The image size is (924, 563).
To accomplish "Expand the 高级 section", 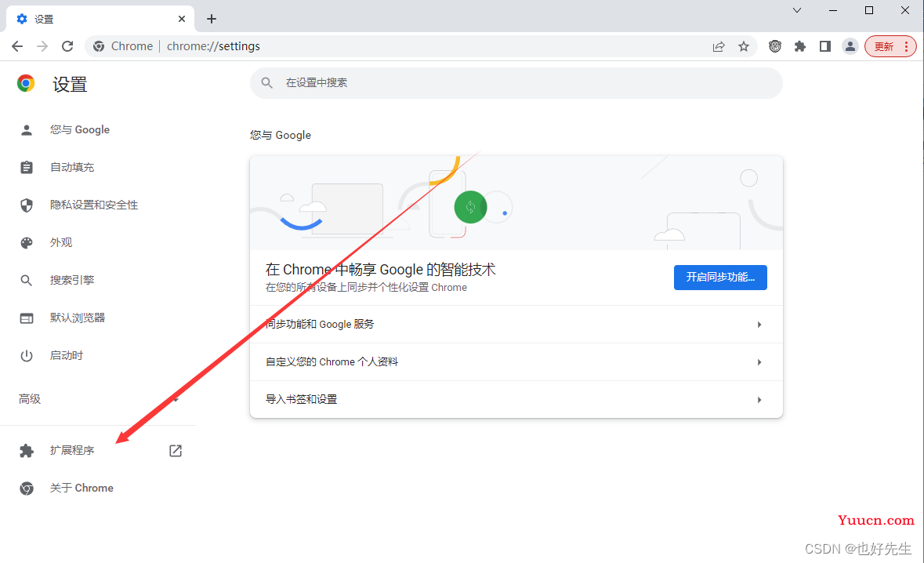I will pyautogui.click(x=98, y=400).
